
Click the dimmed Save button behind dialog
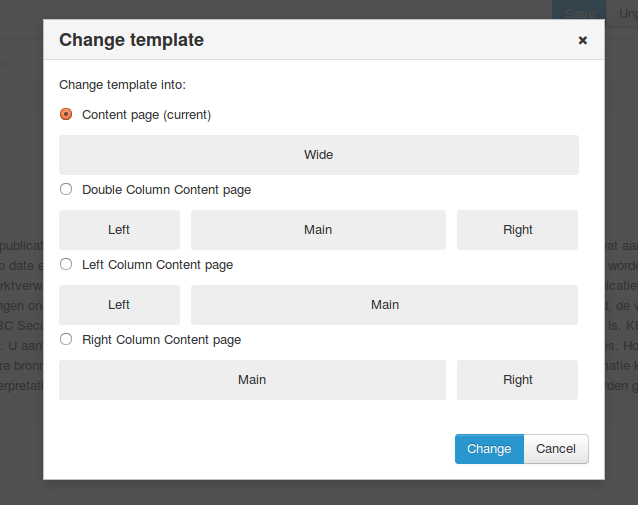[579, 10]
